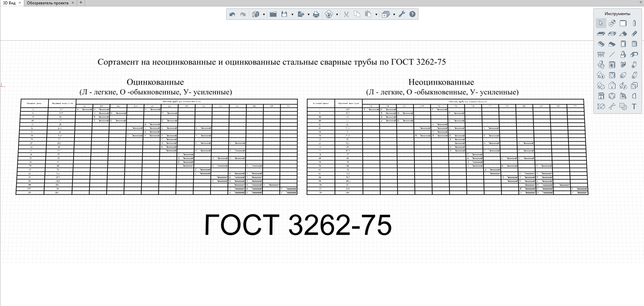
Task: Select the Beam tool
Action: pos(634,34)
